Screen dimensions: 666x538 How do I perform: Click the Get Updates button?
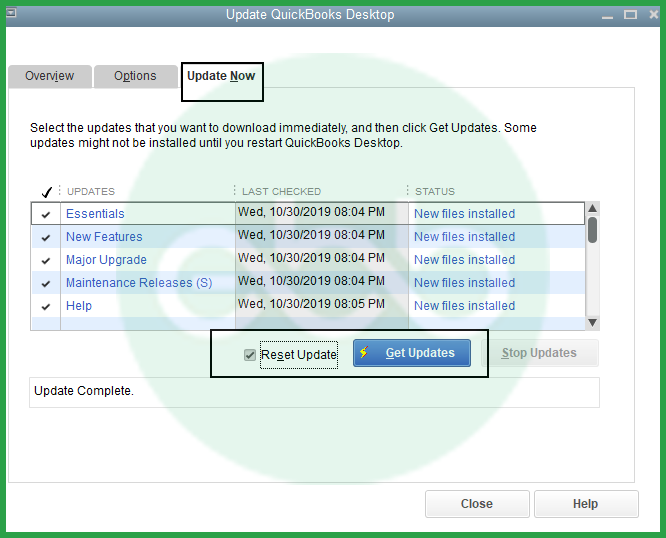point(412,353)
